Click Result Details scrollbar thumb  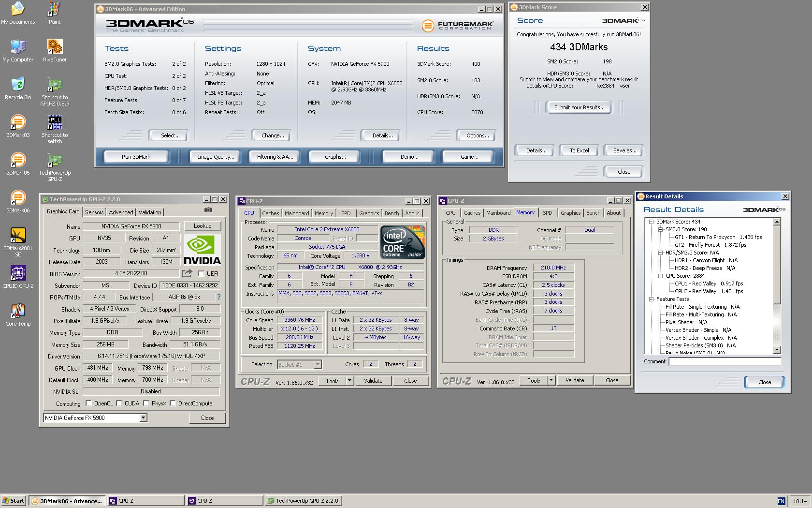click(777, 265)
